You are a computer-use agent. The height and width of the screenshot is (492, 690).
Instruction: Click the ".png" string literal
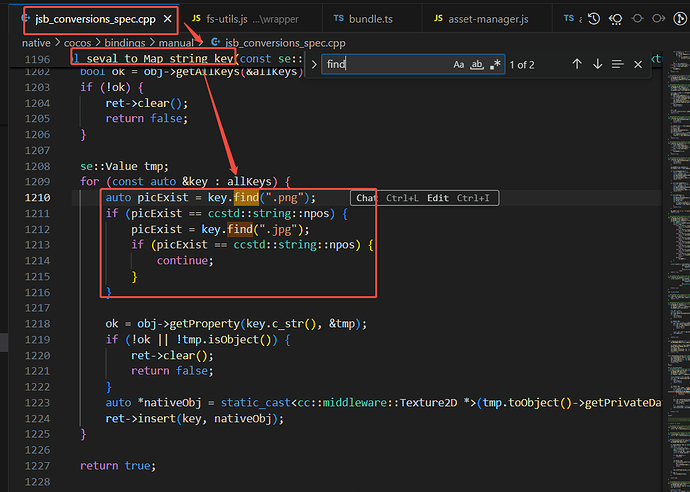pos(285,198)
